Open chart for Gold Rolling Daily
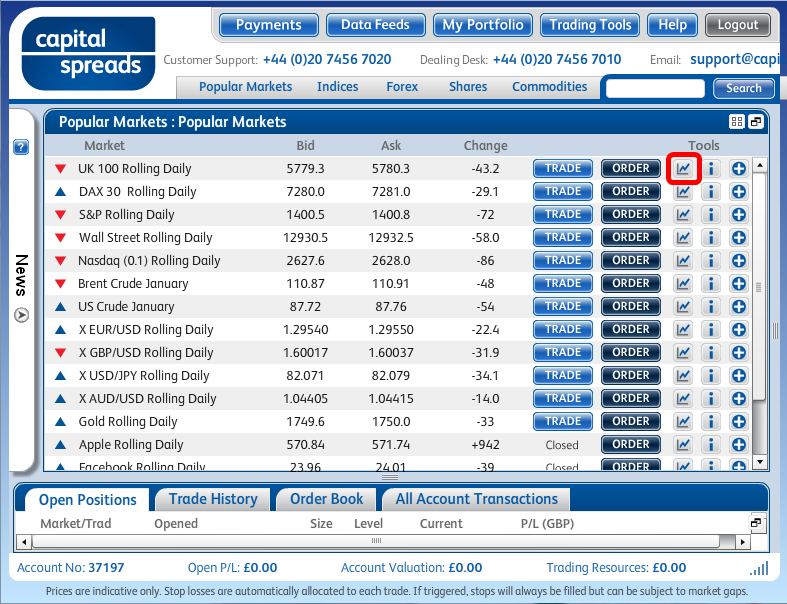 point(683,421)
